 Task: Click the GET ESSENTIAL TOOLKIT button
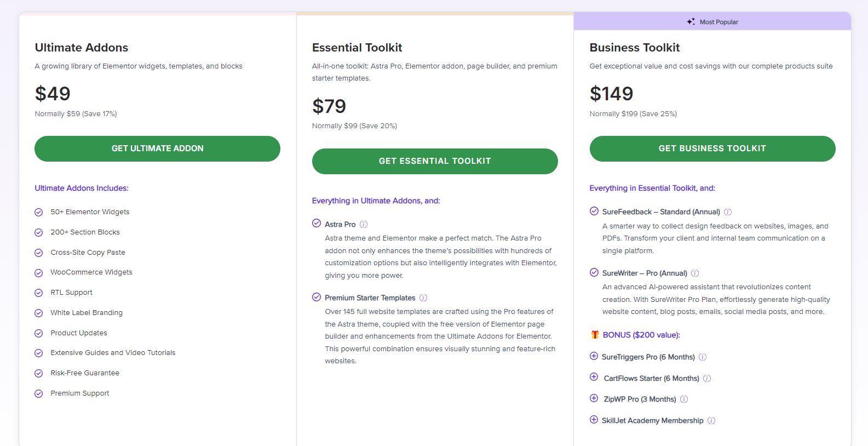coord(434,161)
